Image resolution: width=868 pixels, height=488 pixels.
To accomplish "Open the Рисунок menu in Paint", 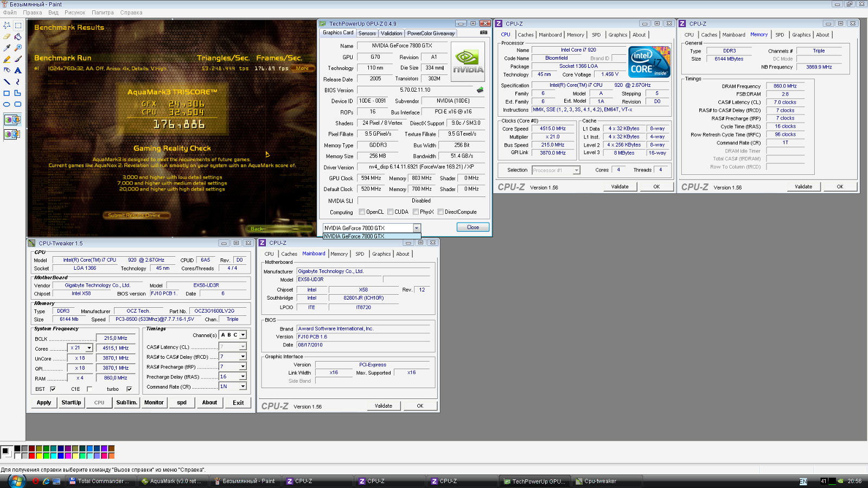I will tap(75, 12).
